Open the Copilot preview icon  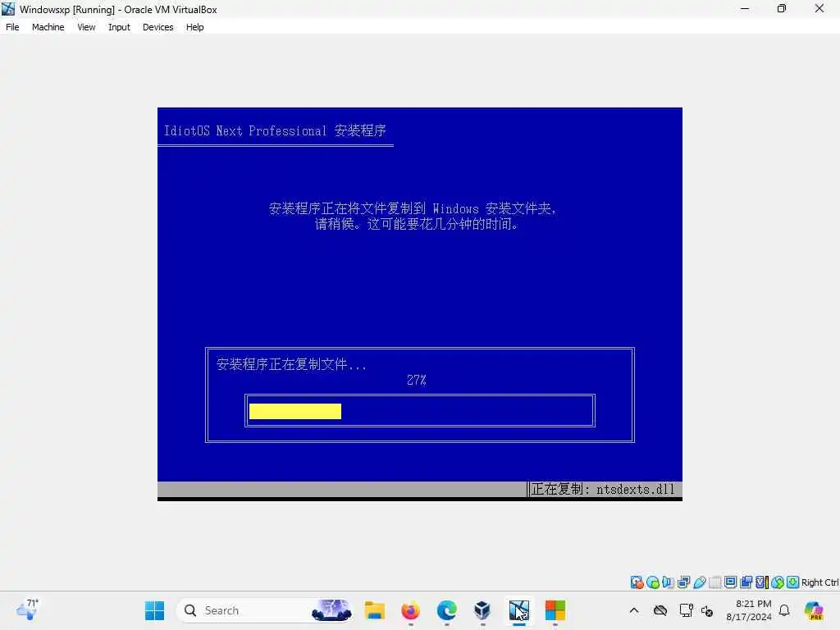813,610
